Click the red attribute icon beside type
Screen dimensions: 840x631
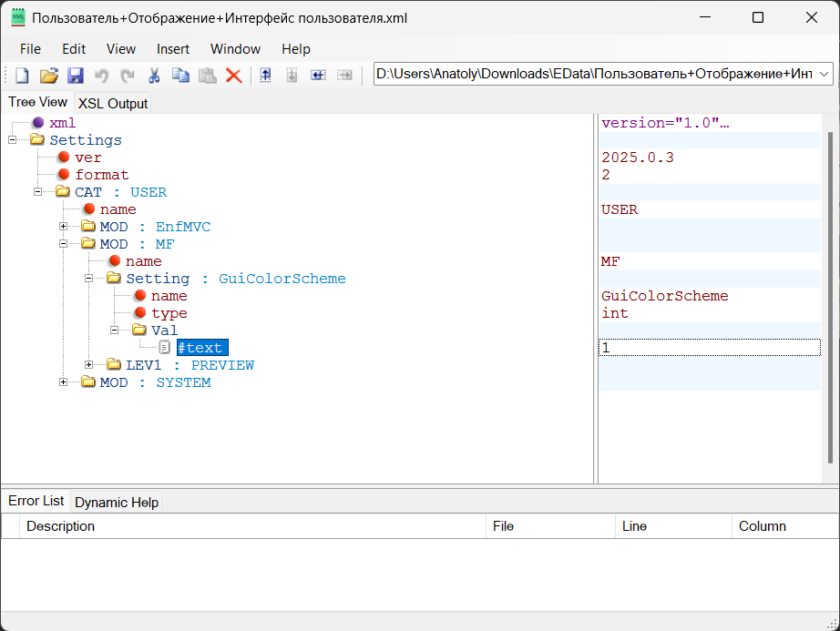coord(140,312)
